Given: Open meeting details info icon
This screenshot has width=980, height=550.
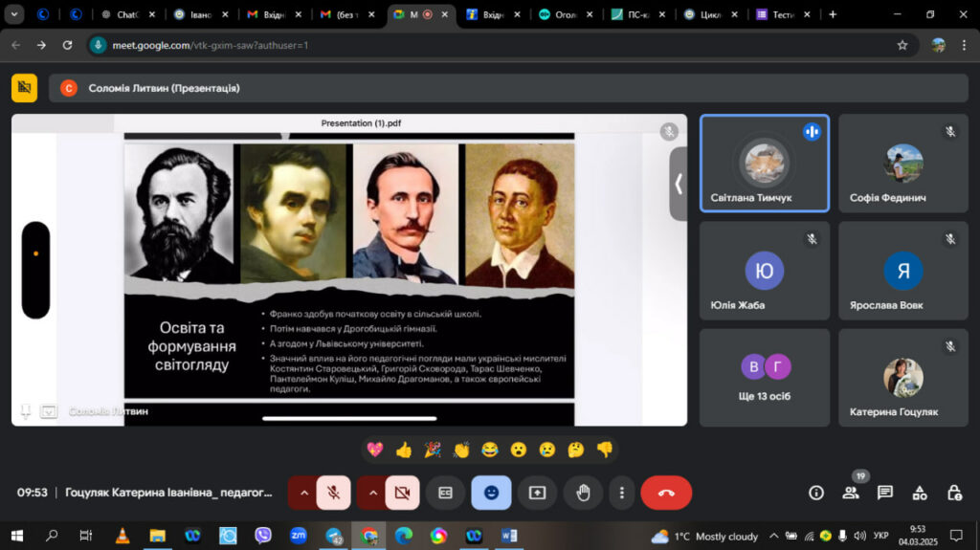Looking at the screenshot, I should click(x=815, y=493).
